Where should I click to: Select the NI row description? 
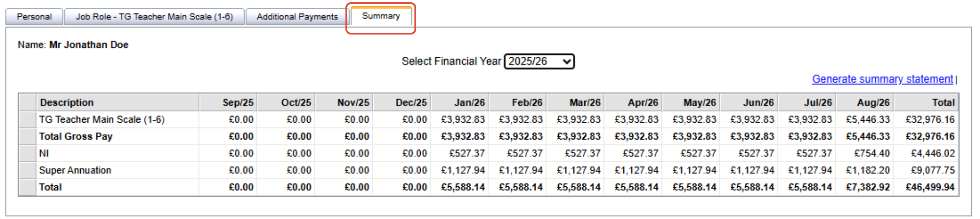pyautogui.click(x=44, y=154)
